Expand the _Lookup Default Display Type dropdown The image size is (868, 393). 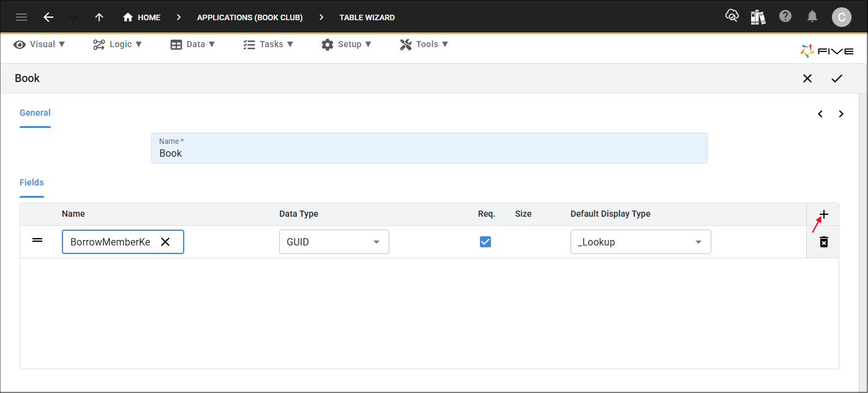640,242
